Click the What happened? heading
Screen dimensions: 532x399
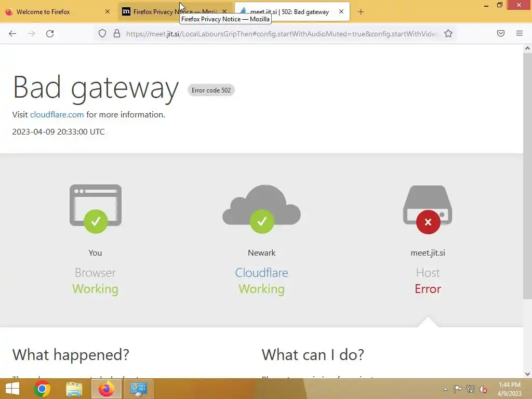(71, 355)
